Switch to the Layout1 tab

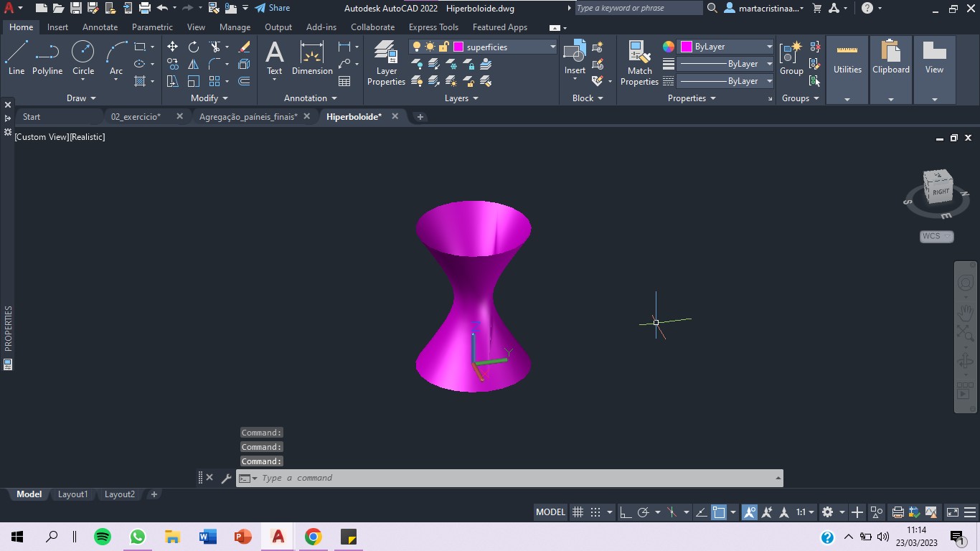pos(72,494)
